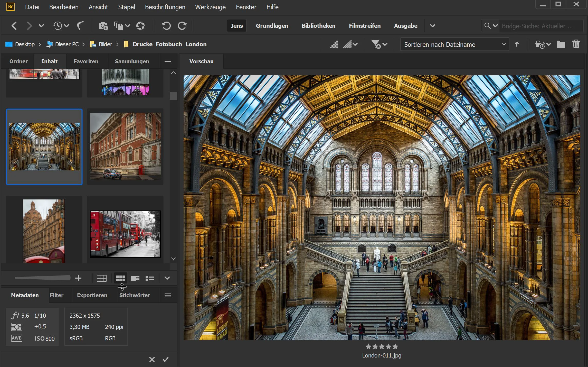Select the boomerang Return-to-Adobe-Photoshop icon
The image size is (588, 367).
point(81,25)
